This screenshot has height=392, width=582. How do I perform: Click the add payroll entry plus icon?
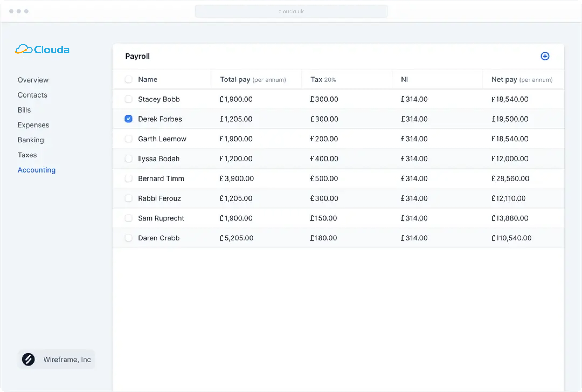pyautogui.click(x=545, y=56)
